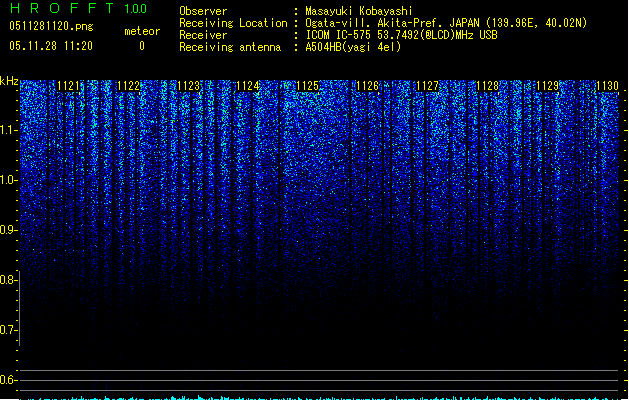Click the A504HB(yagi 4el) antenna text
The width and height of the screenshot is (629, 400).
pos(353,47)
